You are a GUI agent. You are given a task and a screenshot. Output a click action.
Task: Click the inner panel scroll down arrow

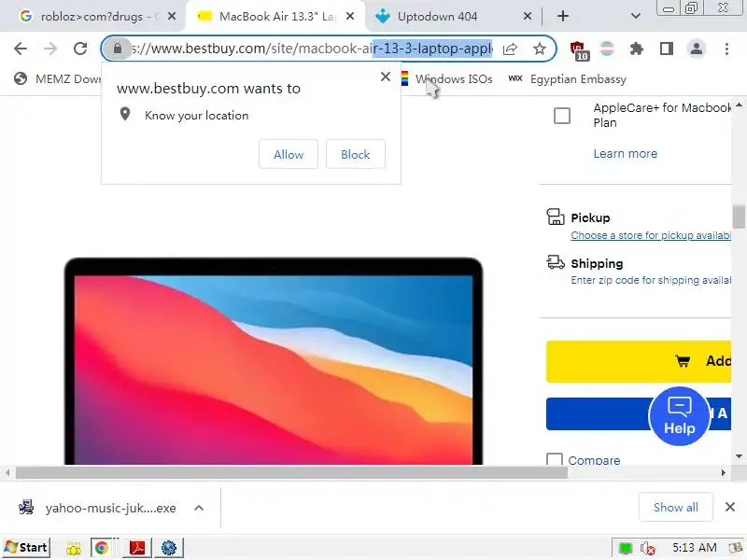[x=739, y=456]
